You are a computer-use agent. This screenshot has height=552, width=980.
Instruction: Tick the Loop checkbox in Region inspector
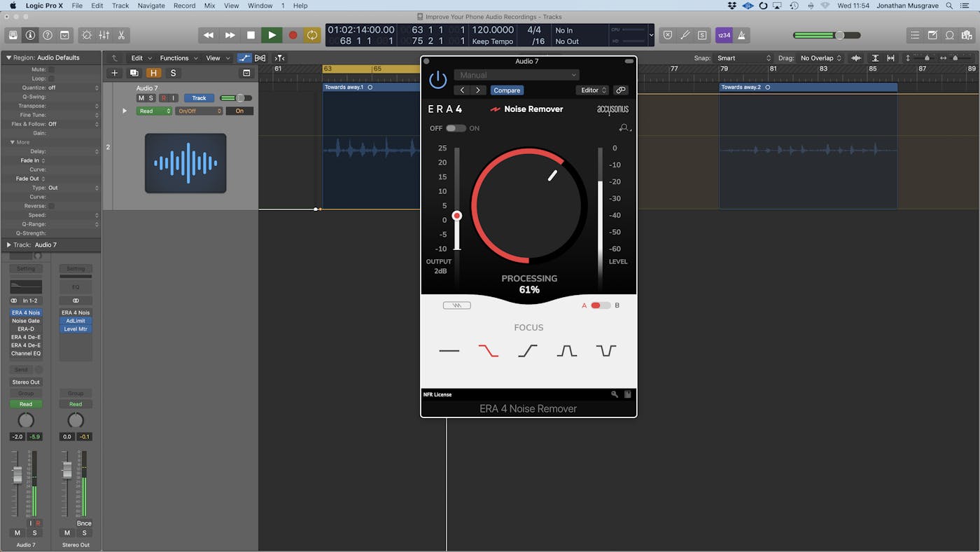click(51, 78)
